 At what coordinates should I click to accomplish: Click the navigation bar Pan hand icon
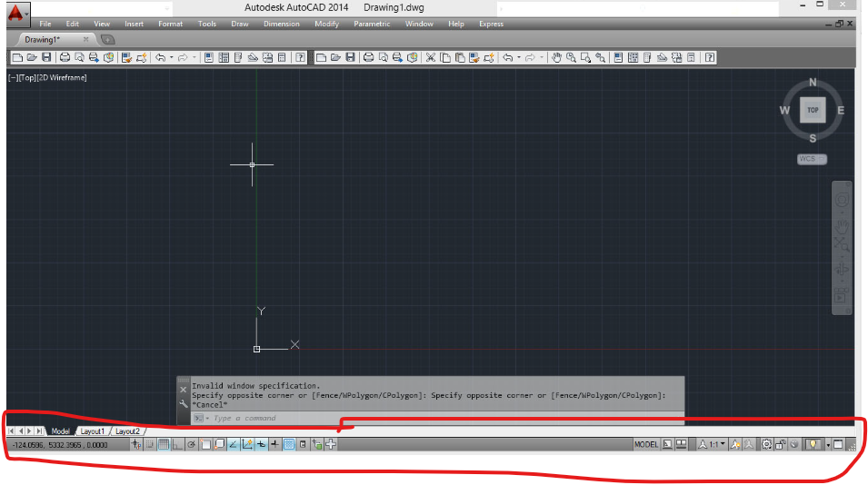[842, 225]
